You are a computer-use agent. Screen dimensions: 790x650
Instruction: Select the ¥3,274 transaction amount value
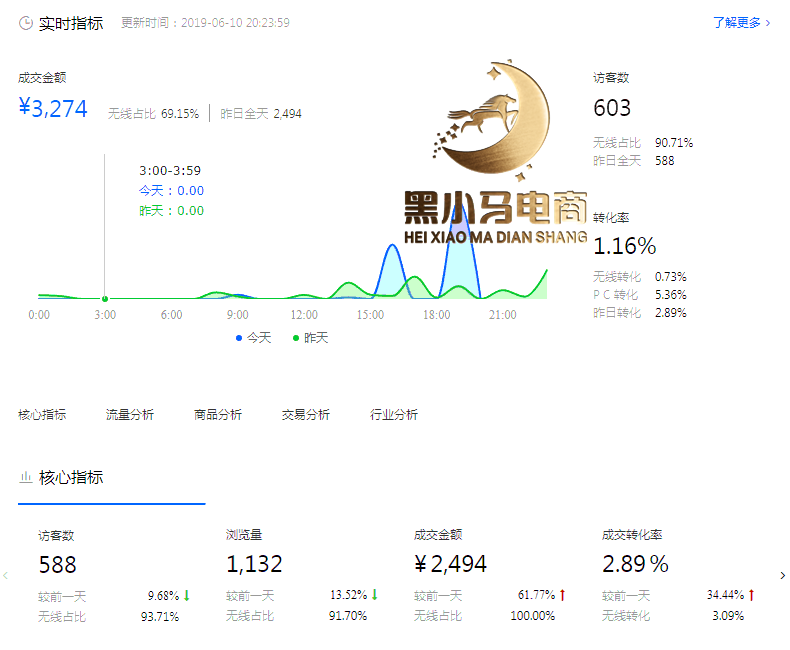tap(53, 108)
